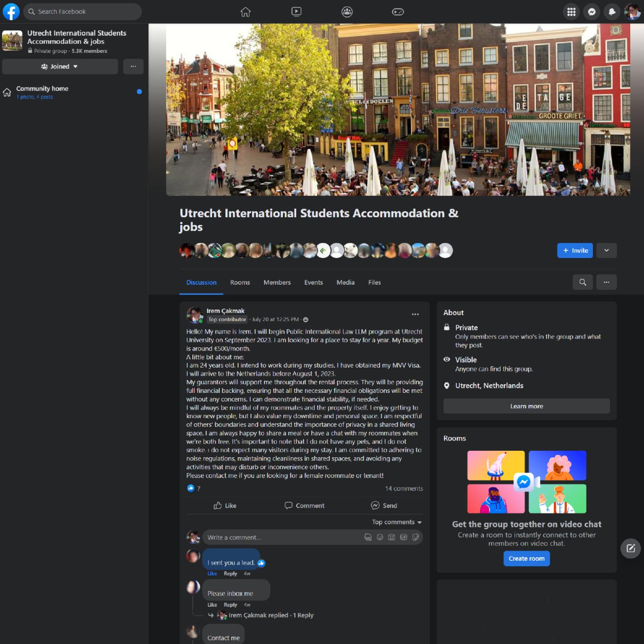Expand the dropdown arrow beside Invite
Viewport: 644px width, 644px height.
[x=606, y=250]
